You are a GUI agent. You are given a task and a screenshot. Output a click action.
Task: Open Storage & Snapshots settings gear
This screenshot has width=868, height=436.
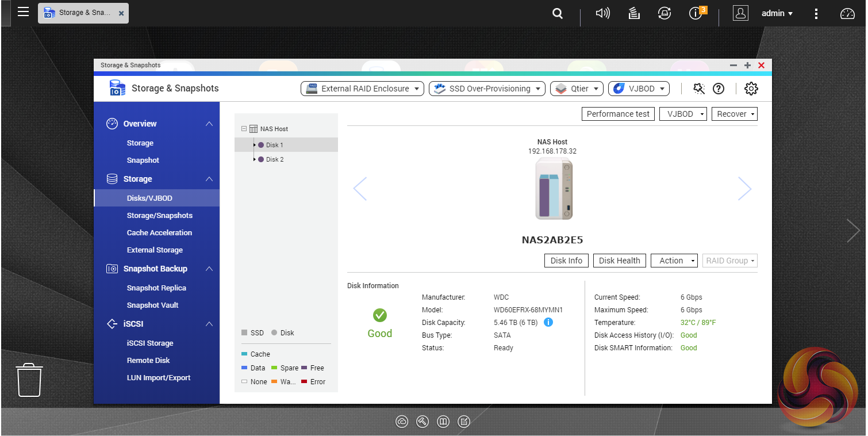751,89
